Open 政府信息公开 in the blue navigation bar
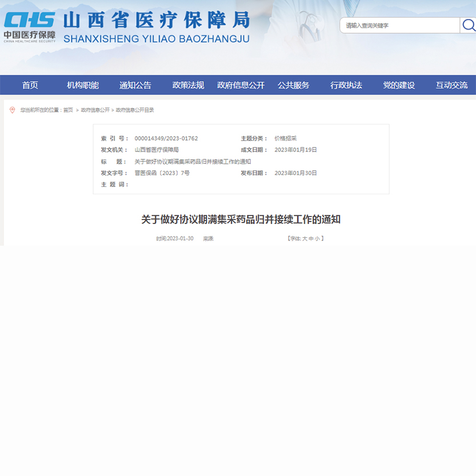The width and height of the screenshot is (476, 476). (241, 85)
